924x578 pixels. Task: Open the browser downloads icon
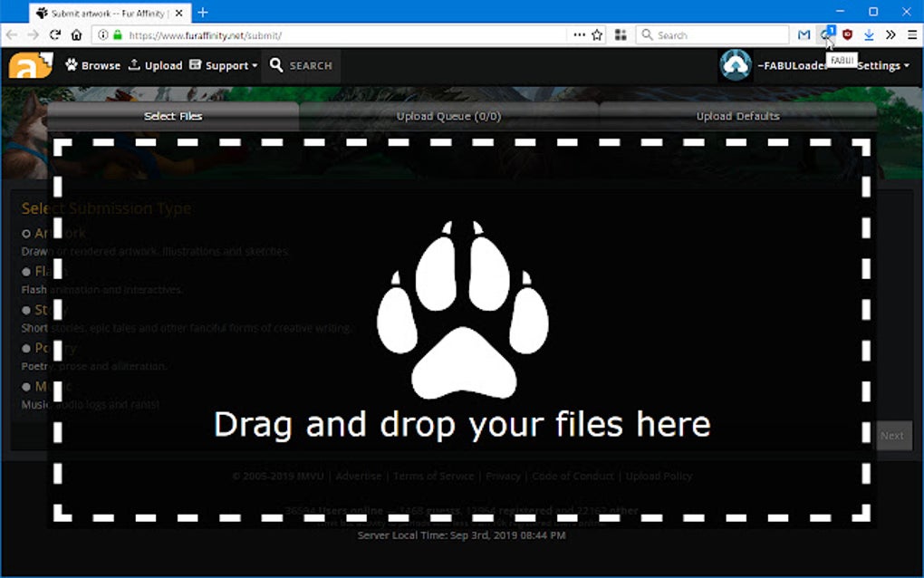[869, 34]
